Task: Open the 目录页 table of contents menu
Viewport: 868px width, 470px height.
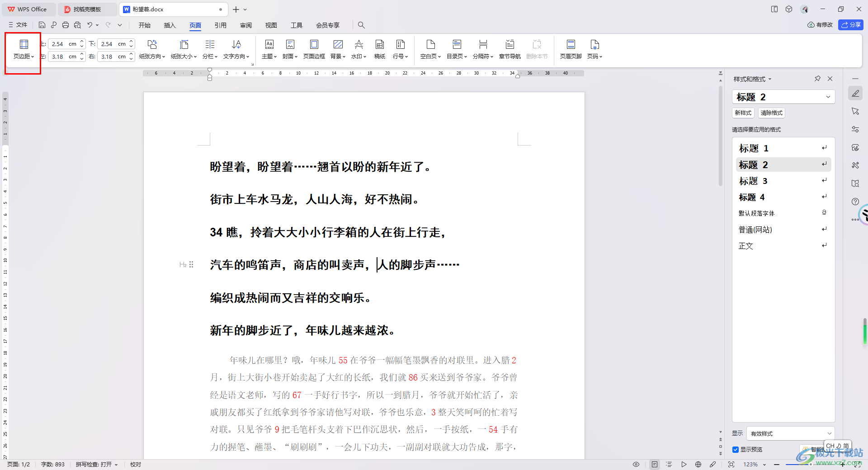Action: [457, 50]
